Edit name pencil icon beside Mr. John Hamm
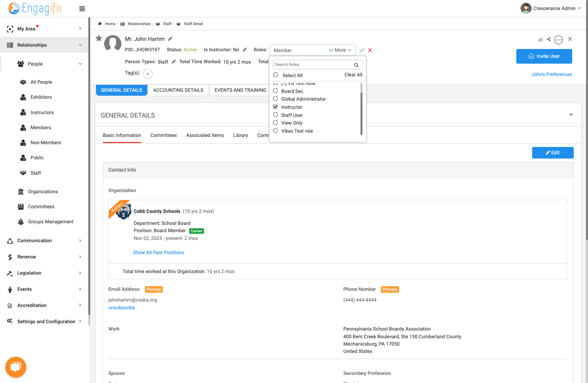This screenshot has height=383, width=588. coord(170,39)
